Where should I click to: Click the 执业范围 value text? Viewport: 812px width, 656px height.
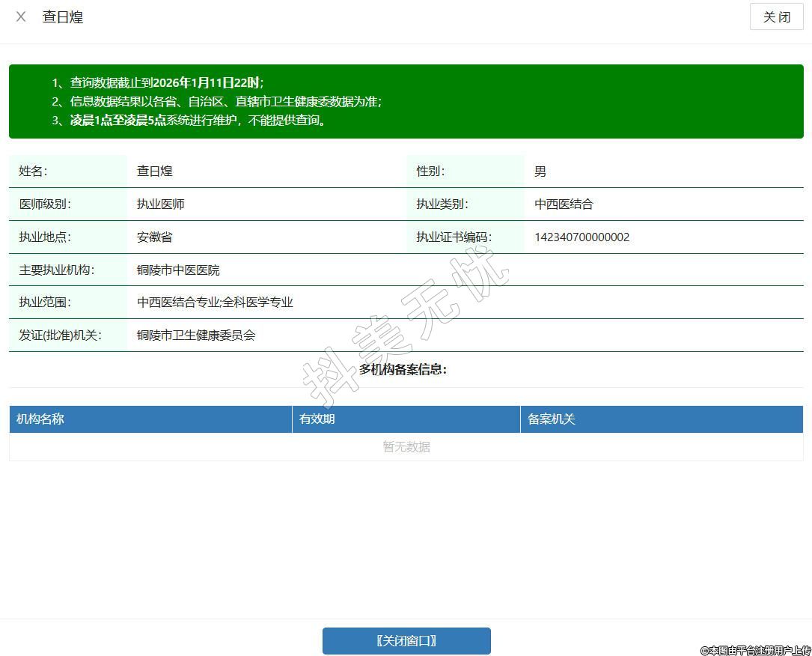pyautogui.click(x=215, y=303)
